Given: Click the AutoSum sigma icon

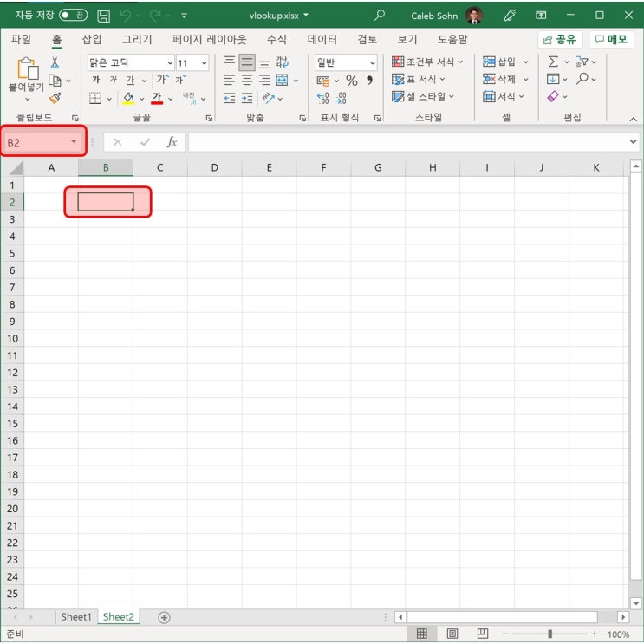Looking at the screenshot, I should coord(553,62).
